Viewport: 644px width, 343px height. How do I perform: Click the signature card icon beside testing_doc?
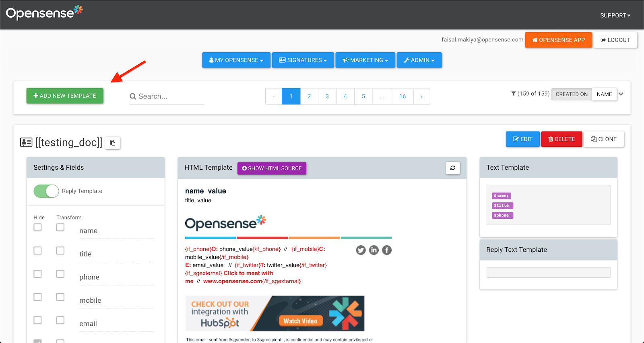pos(26,142)
